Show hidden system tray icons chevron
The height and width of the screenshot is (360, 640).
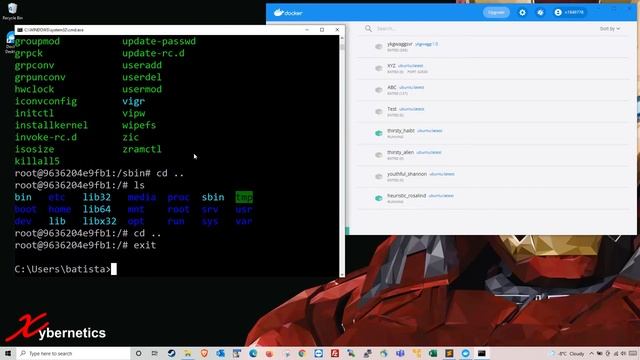(591, 353)
